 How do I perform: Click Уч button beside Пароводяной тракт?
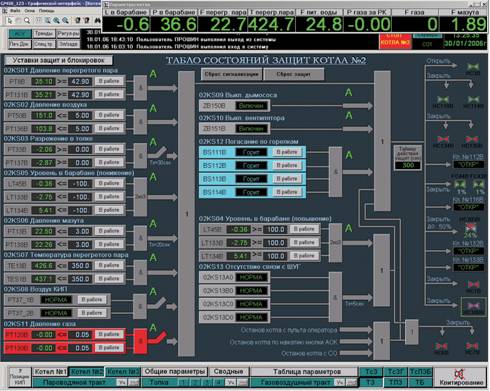[122, 382]
